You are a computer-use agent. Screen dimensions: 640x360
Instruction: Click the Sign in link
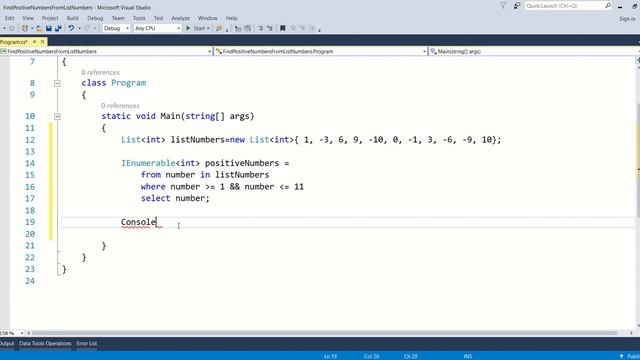click(627, 19)
